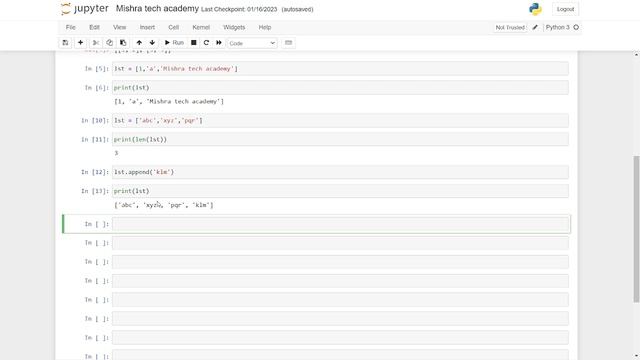640x360 pixels.
Task: Click the scrollbar up arrow
Action: coord(636,54)
